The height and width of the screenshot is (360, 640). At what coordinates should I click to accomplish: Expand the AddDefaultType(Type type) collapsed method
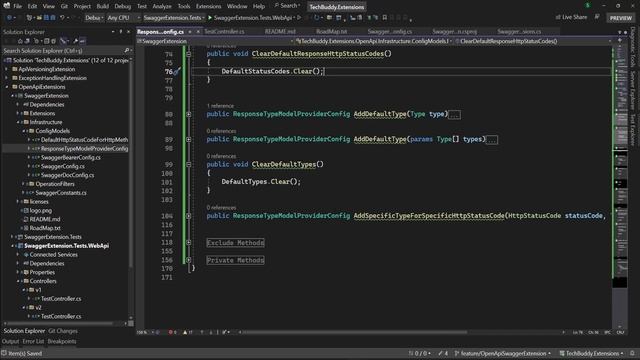(189, 114)
